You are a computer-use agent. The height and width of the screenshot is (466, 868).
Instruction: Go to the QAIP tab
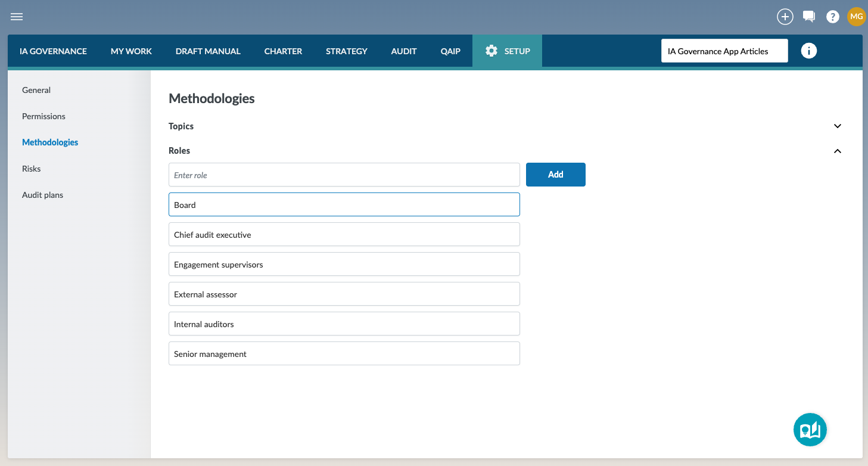[450, 51]
